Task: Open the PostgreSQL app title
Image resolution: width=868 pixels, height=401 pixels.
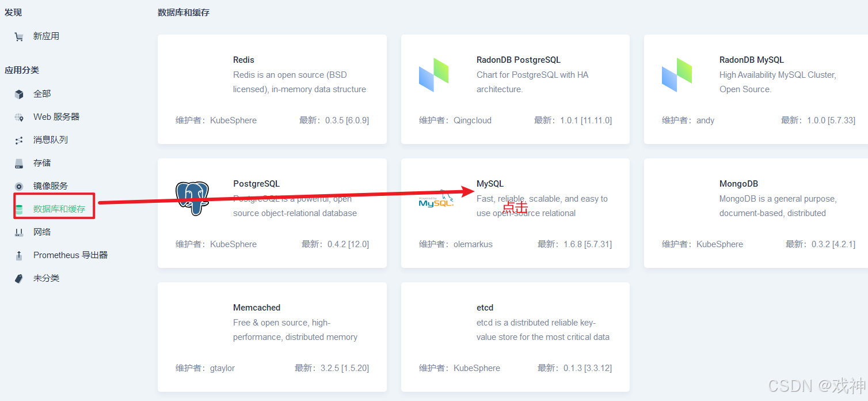Action: pos(256,184)
